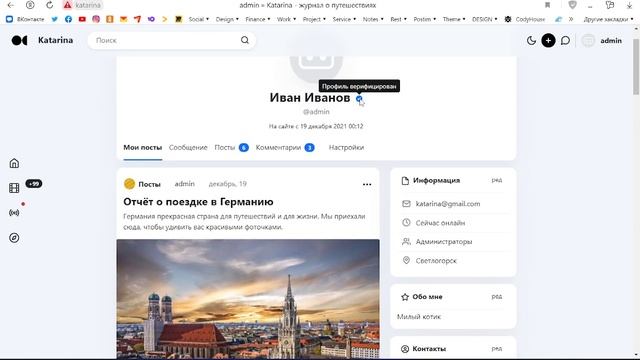Click the +99 notification badge in the sidebar
The image size is (640, 360).
coord(34,184)
